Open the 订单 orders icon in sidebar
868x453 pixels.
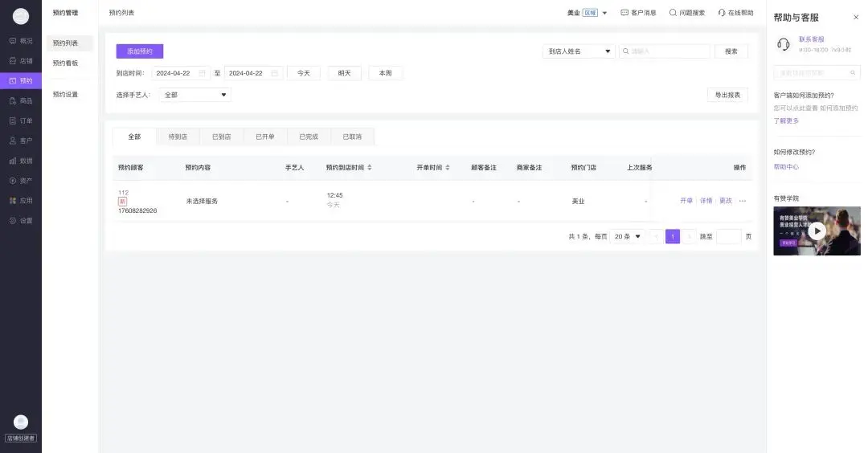pos(13,120)
